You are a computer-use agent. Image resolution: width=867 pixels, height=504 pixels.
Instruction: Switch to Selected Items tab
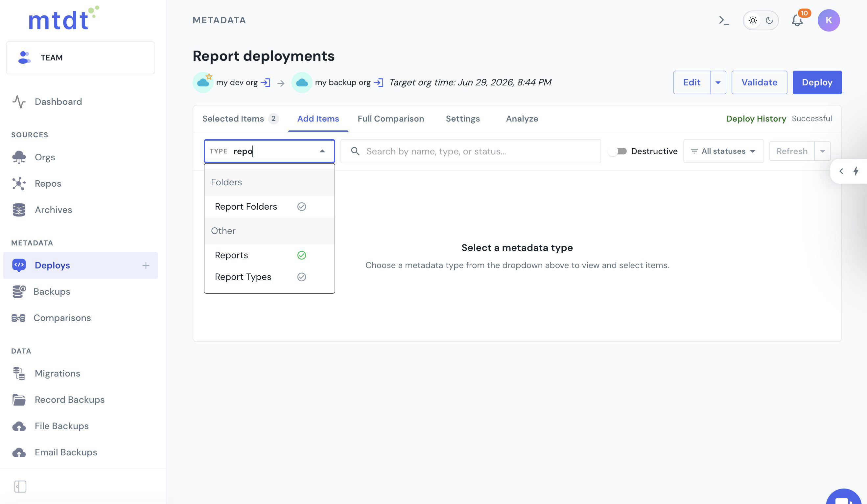point(240,119)
